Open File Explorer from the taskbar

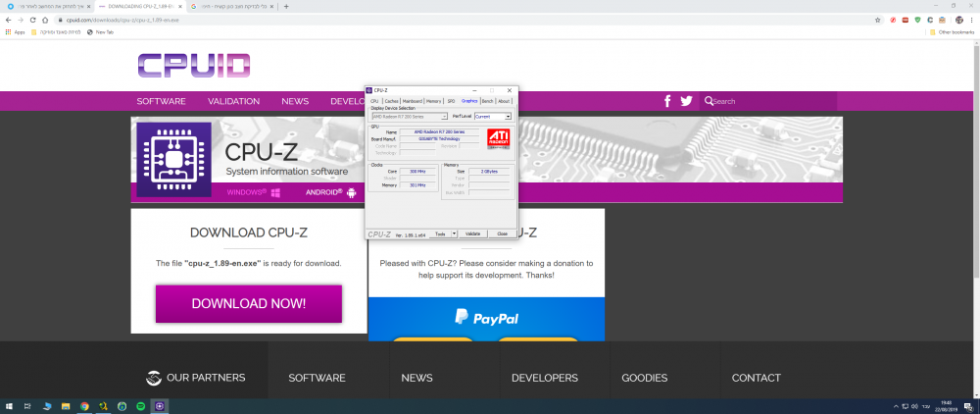coord(65,406)
